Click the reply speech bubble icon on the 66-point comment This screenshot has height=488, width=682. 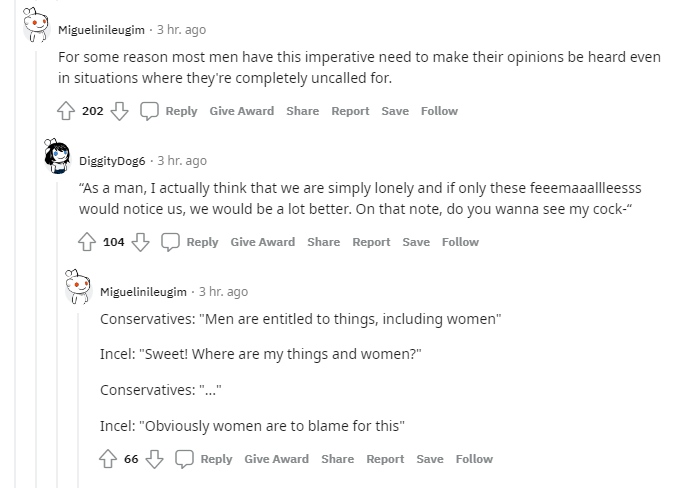[x=184, y=459]
